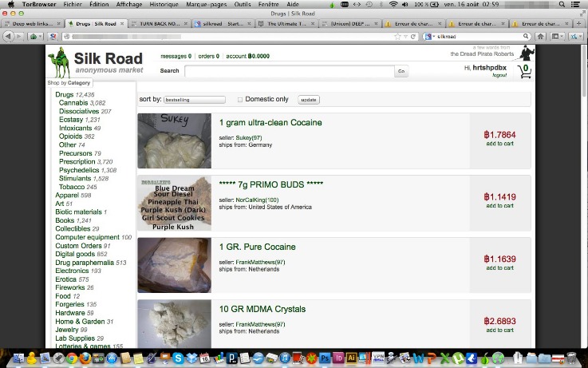Open the Outils menu
588x368 pixels.
point(243,4)
